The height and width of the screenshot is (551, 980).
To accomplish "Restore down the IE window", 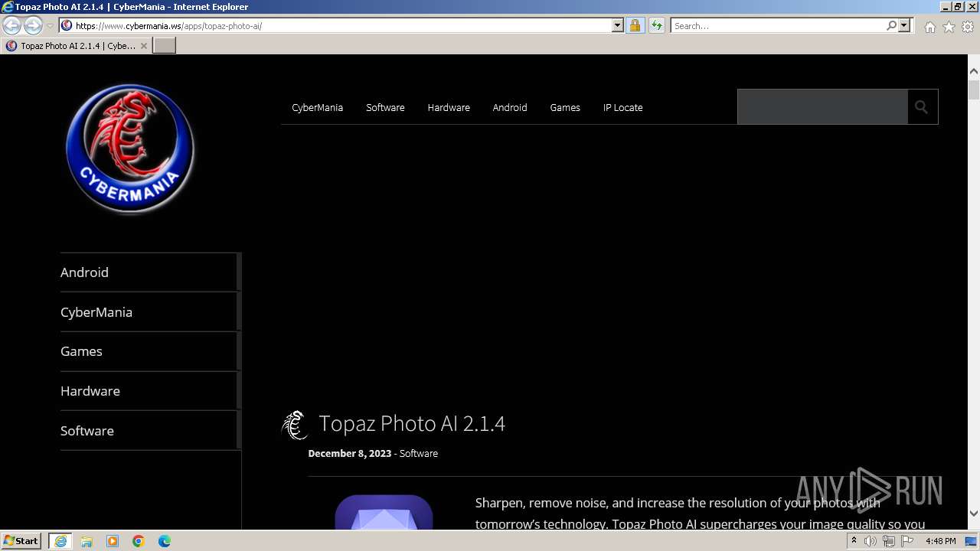I will tap(957, 7).
